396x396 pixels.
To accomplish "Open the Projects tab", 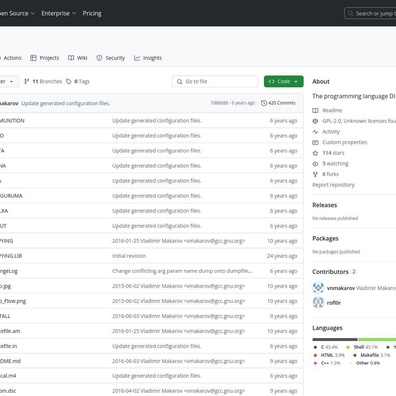I will coord(44,58).
